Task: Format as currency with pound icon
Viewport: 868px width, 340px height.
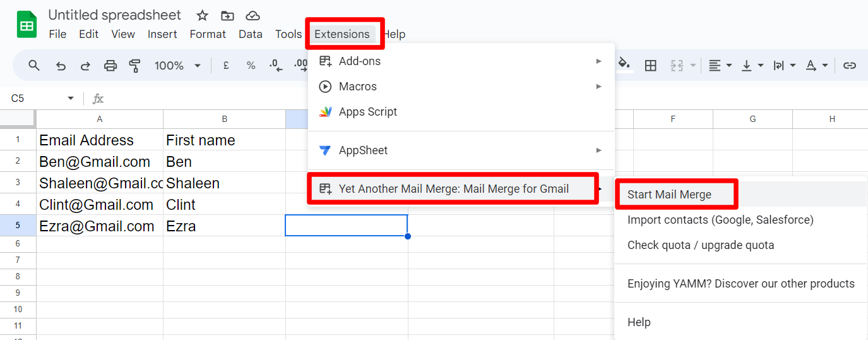Action: pos(226,65)
